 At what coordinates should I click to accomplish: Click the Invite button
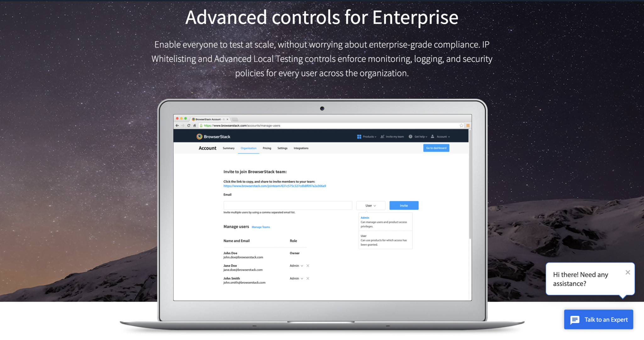(404, 205)
